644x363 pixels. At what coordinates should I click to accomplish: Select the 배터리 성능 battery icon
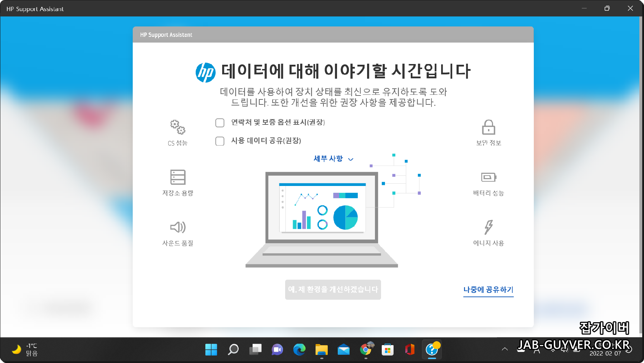[488, 177]
